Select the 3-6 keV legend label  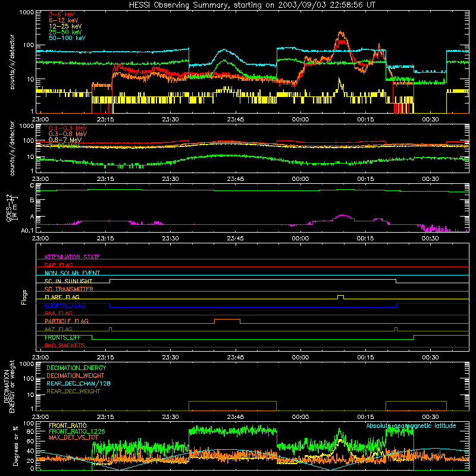(62, 14)
